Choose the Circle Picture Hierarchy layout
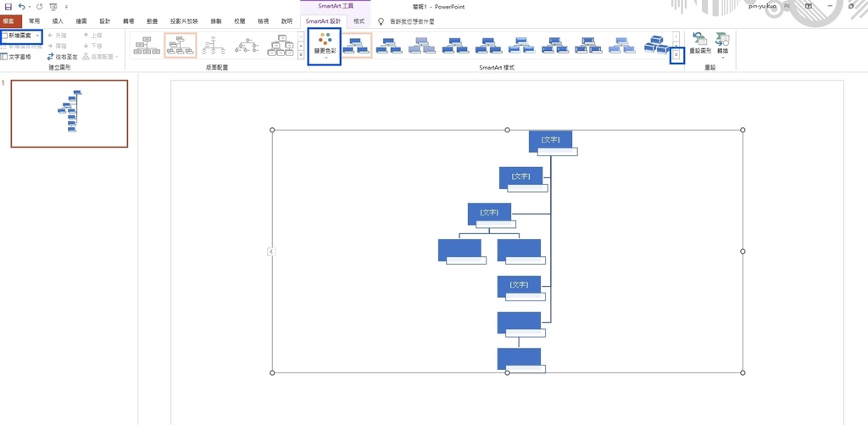Image resolution: width=868 pixels, height=425 pixels. click(x=247, y=46)
